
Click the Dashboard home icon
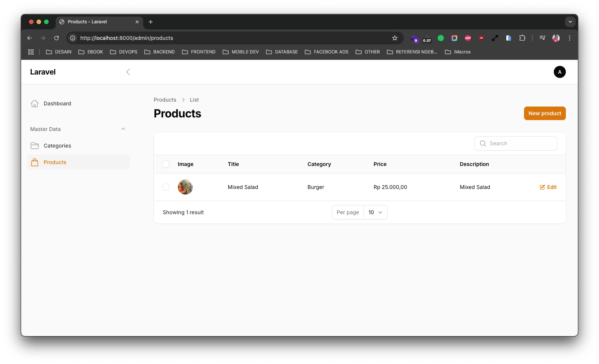pos(35,104)
